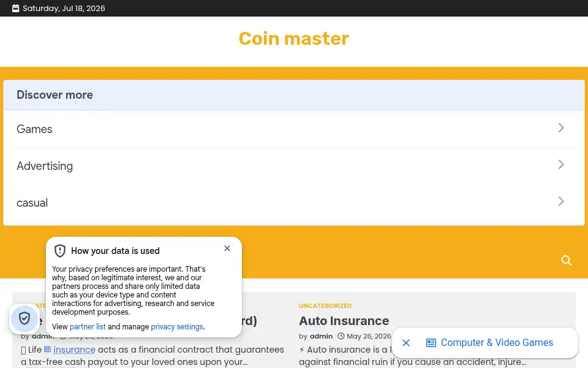588x368 pixels.
Task: Open the Advertising discover item
Action: (293, 166)
